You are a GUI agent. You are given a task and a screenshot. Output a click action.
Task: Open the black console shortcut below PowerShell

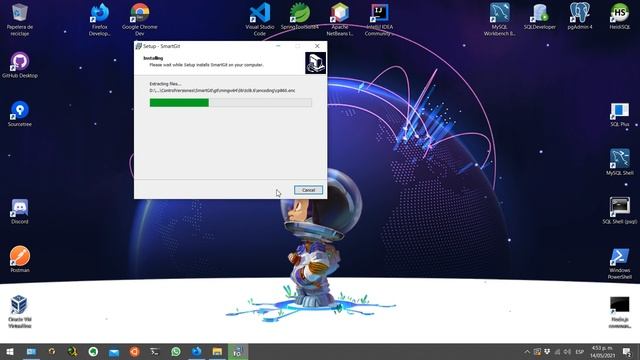tap(620, 312)
